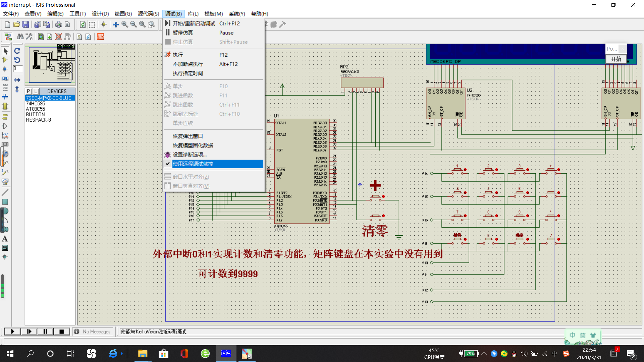The height and width of the screenshot is (362, 644).
Task: Start simulation with the play button
Action: click(x=12, y=331)
